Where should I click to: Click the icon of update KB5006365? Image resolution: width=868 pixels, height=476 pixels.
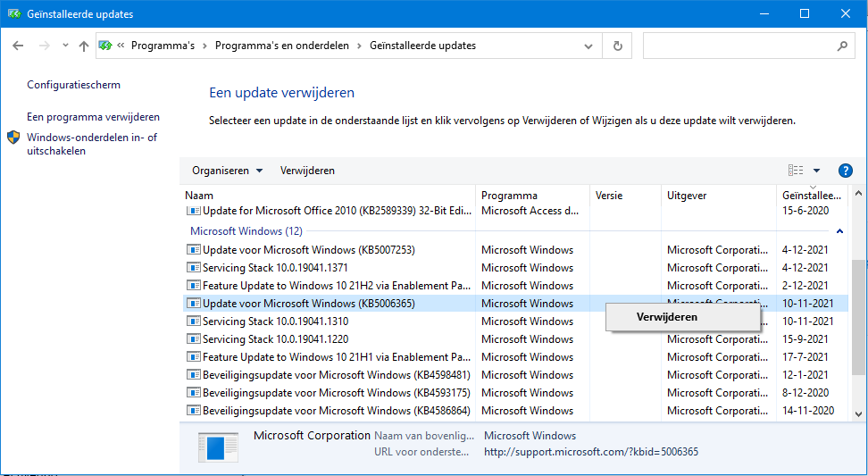click(x=193, y=304)
